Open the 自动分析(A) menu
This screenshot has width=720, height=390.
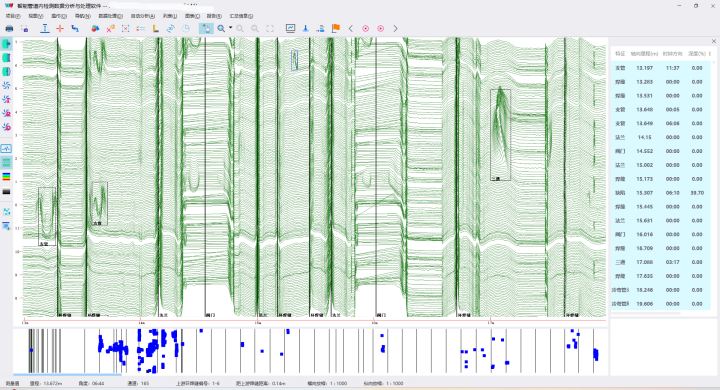(143, 16)
